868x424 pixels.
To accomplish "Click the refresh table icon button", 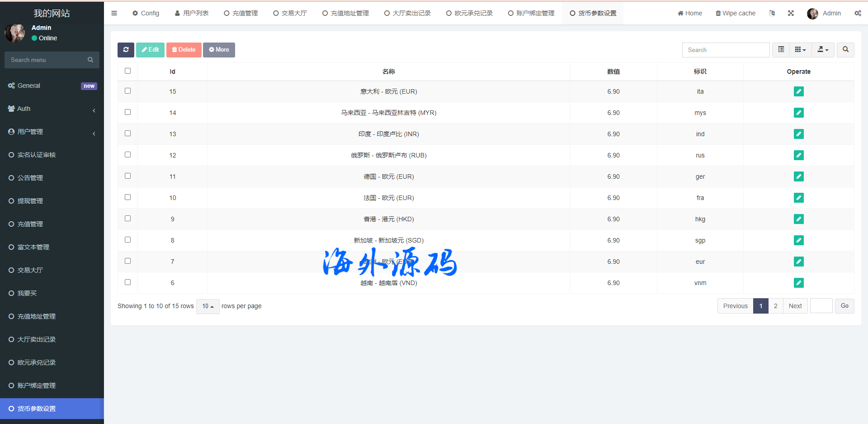I will [126, 50].
